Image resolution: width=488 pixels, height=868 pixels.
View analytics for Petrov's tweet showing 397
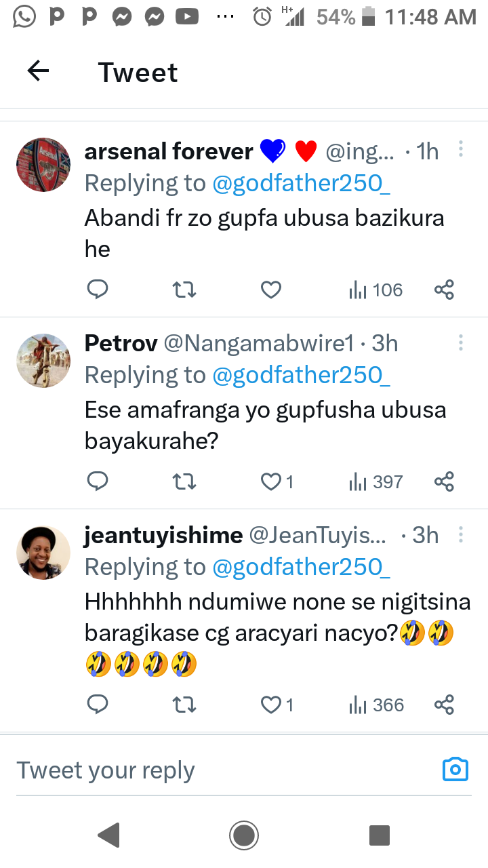click(x=376, y=482)
